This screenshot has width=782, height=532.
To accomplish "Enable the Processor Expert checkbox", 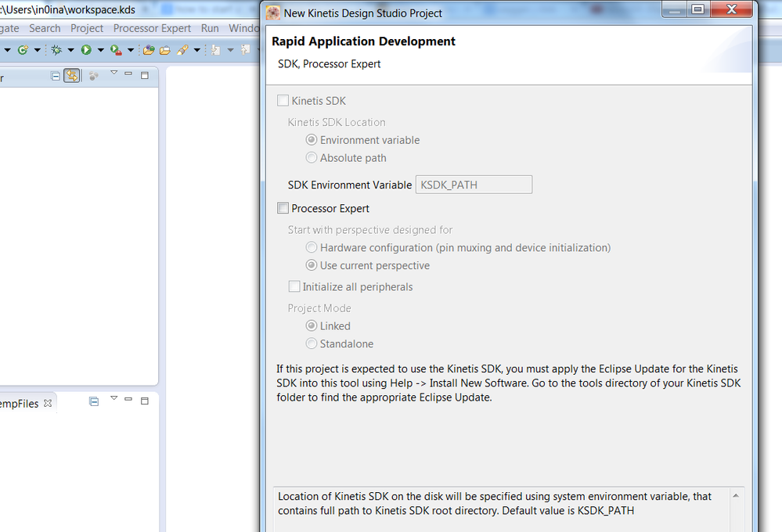I will click(x=283, y=208).
